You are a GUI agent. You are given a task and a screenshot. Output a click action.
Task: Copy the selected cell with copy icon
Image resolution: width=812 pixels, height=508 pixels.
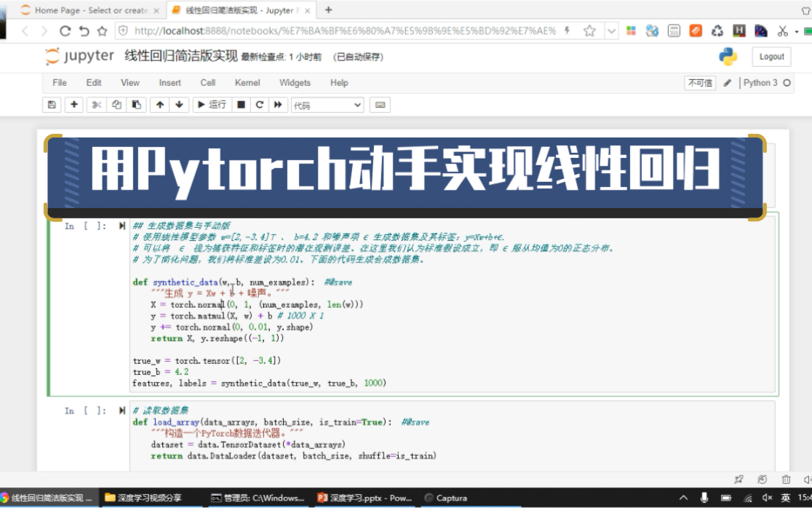(x=116, y=105)
